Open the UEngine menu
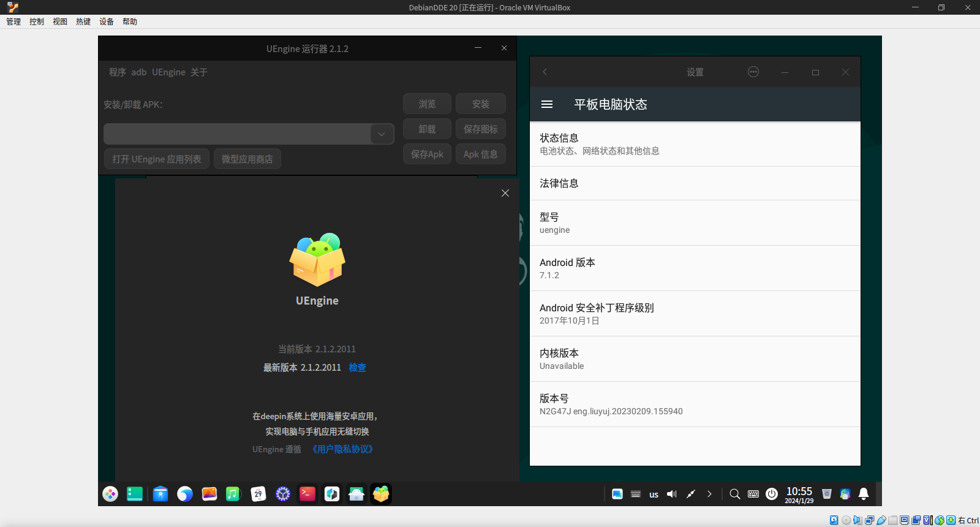The height and width of the screenshot is (527, 980). coord(168,72)
